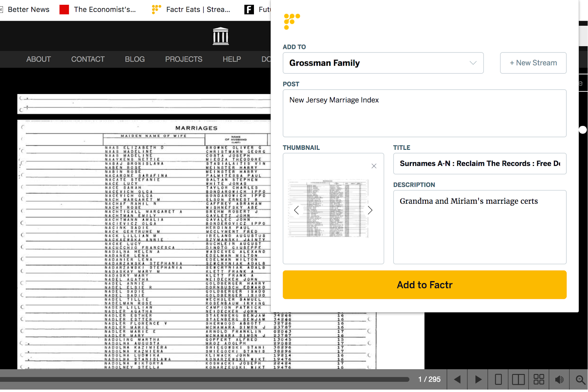Click the Add to Factr button
This screenshot has width=588, height=392.
pos(424,285)
